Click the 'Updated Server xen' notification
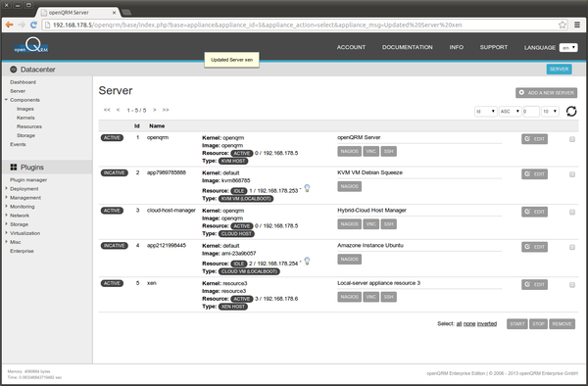 point(231,60)
